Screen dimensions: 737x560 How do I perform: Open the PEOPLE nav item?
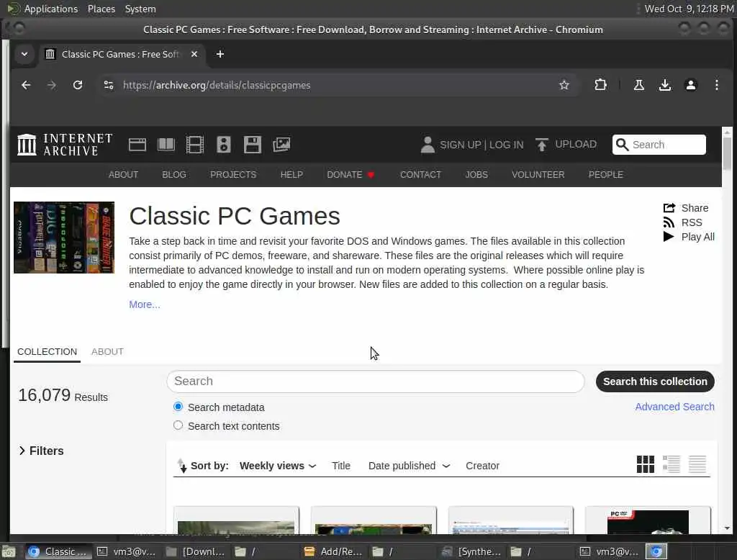606,174
